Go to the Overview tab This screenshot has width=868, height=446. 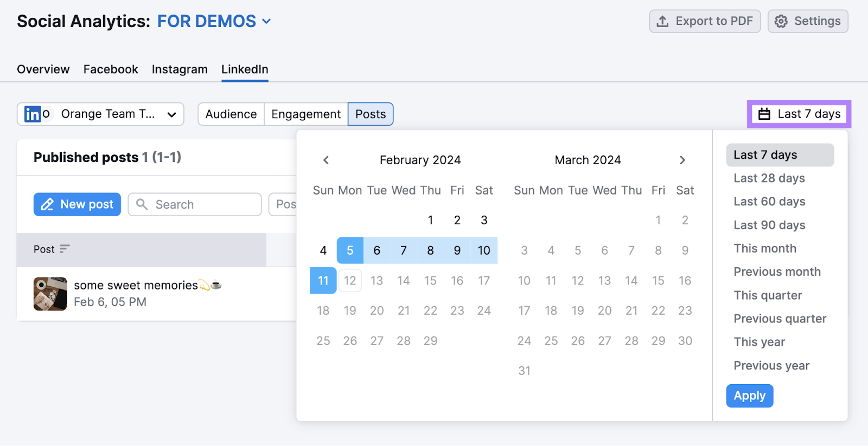43,69
